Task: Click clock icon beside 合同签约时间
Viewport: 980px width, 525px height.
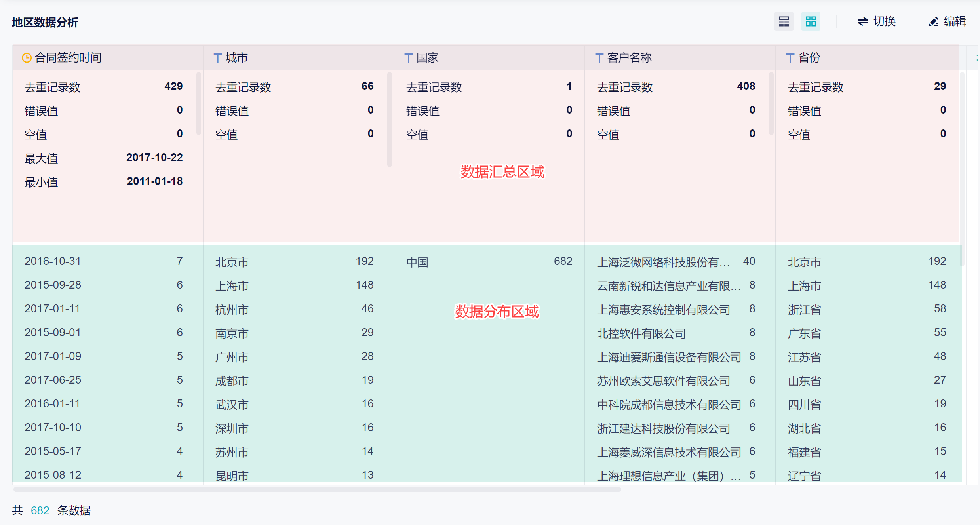Action: (x=27, y=58)
